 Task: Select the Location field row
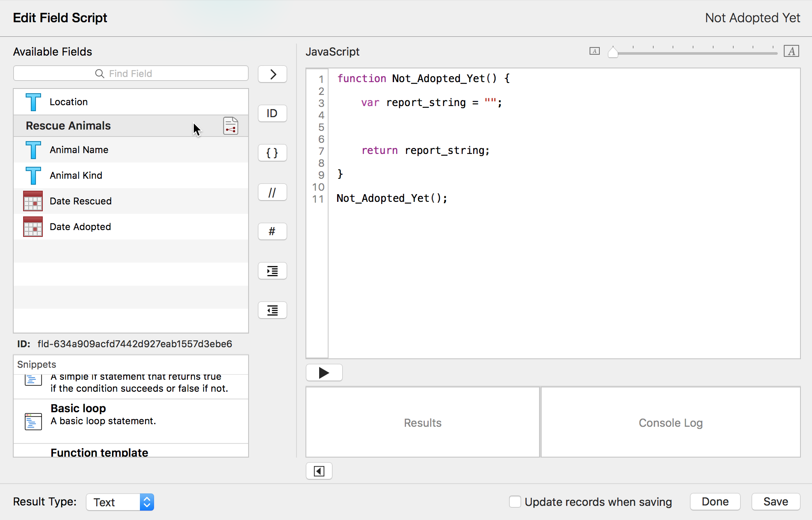pyautogui.click(x=131, y=102)
